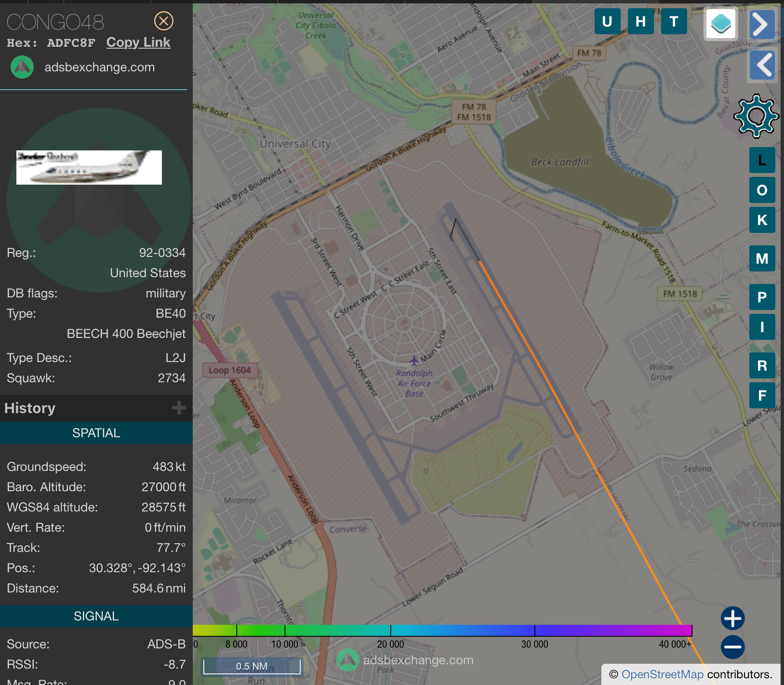Click the FM 78 road shield at top
Image resolution: width=784 pixels, height=685 pixels.
(589, 53)
